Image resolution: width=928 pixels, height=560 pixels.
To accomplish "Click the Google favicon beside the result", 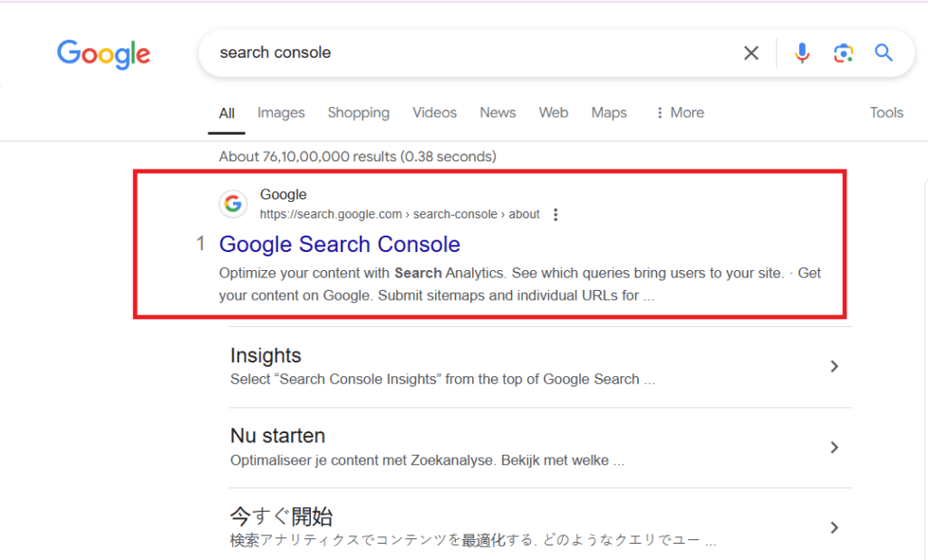I will pos(233,204).
